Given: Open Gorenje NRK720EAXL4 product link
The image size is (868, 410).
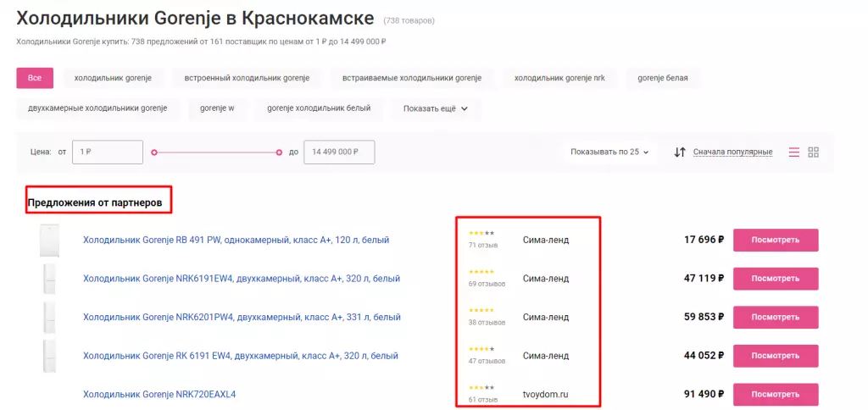Looking at the screenshot, I should (x=159, y=395).
